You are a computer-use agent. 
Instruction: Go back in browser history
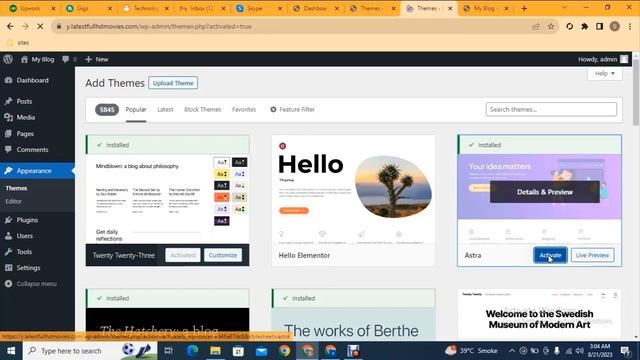10,27
